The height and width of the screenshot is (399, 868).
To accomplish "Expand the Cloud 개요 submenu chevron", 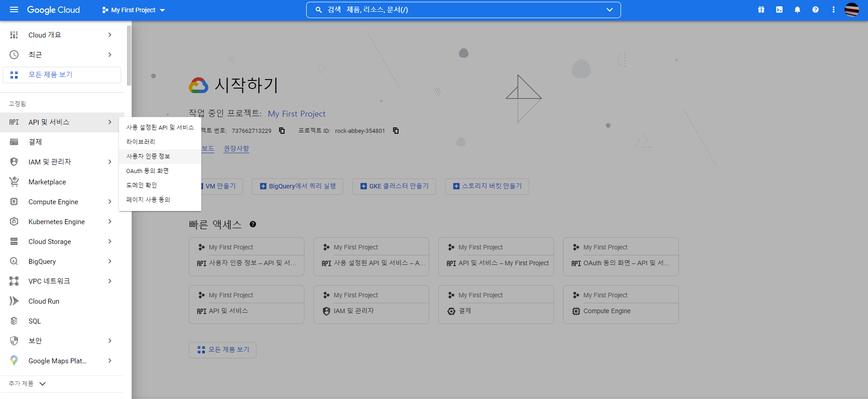I will pos(110,35).
